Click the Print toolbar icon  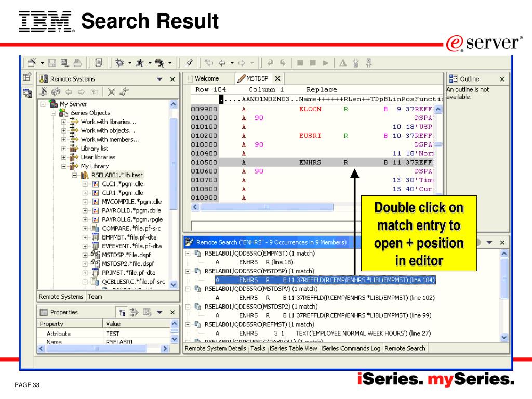[x=78, y=63]
